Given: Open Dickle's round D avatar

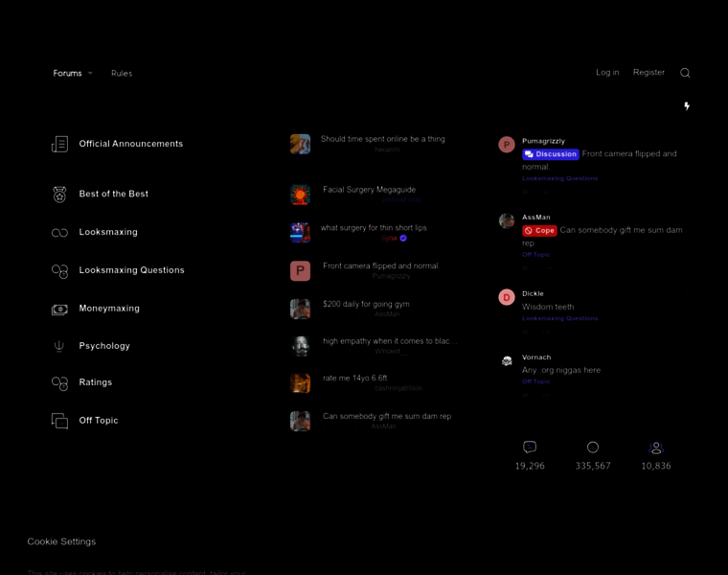Looking at the screenshot, I should click(507, 297).
